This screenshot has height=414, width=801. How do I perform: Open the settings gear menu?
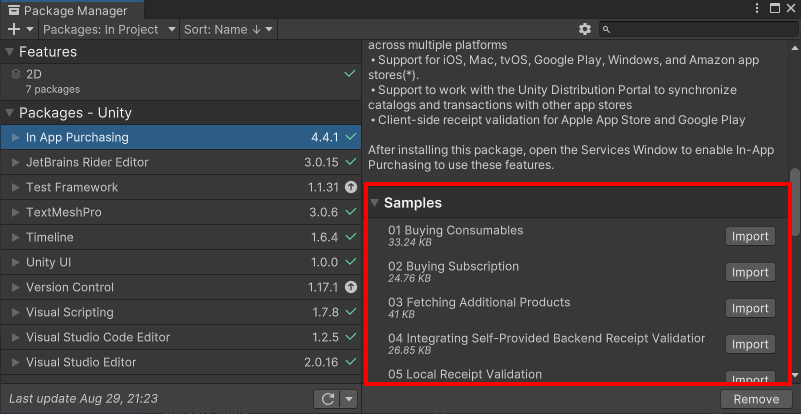585,29
